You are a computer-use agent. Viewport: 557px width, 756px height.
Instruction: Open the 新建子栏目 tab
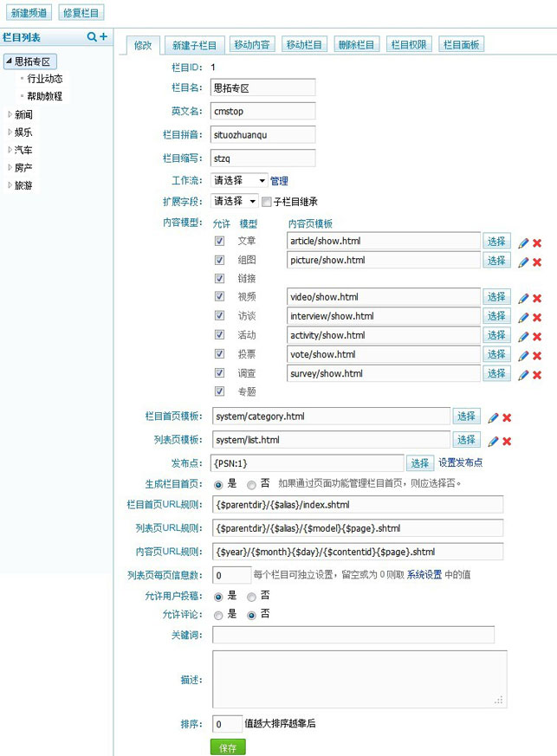[194, 45]
